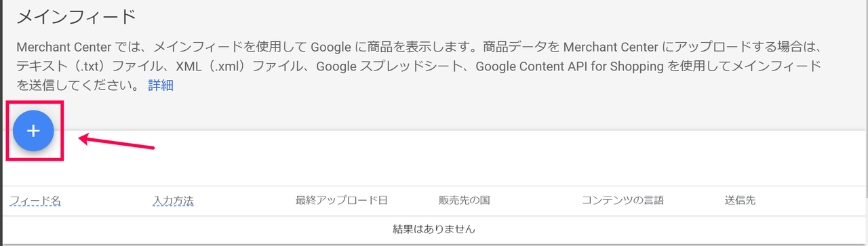Select the 販売先の国 column header
Image resolution: width=868 pixels, height=246 pixels.
point(465,201)
